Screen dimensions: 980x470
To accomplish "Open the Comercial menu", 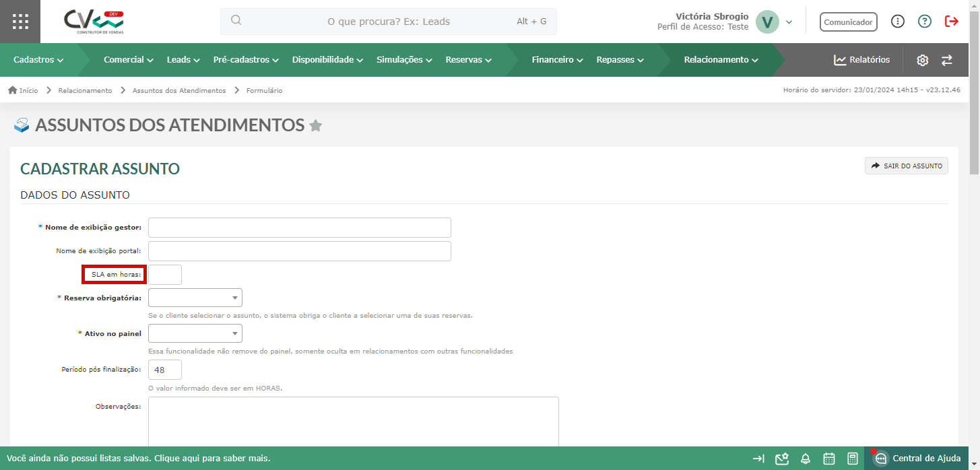I will click(129, 60).
